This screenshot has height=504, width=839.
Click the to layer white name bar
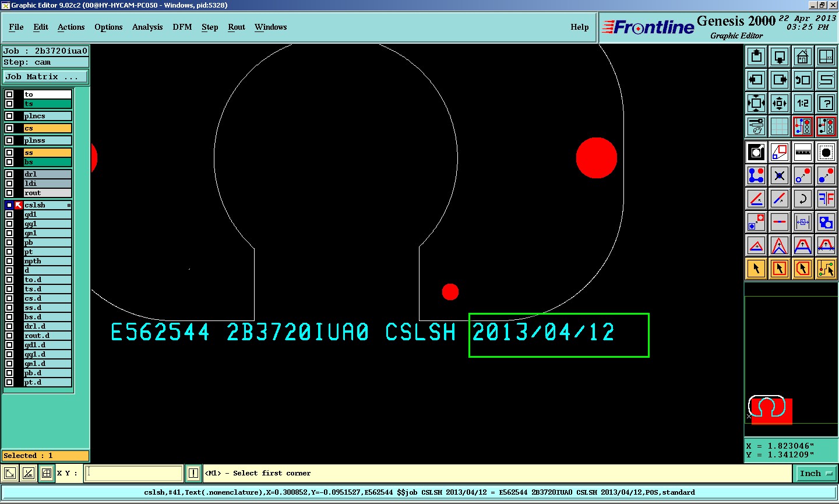47,94
